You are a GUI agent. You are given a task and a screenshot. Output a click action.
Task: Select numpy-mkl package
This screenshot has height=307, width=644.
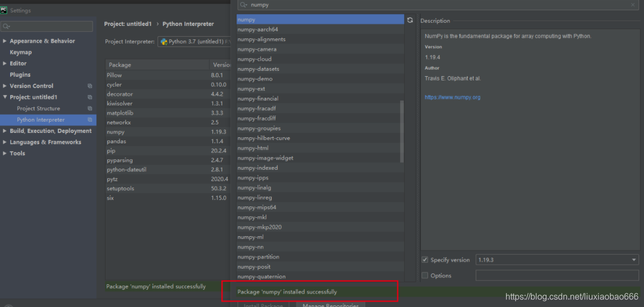320,217
